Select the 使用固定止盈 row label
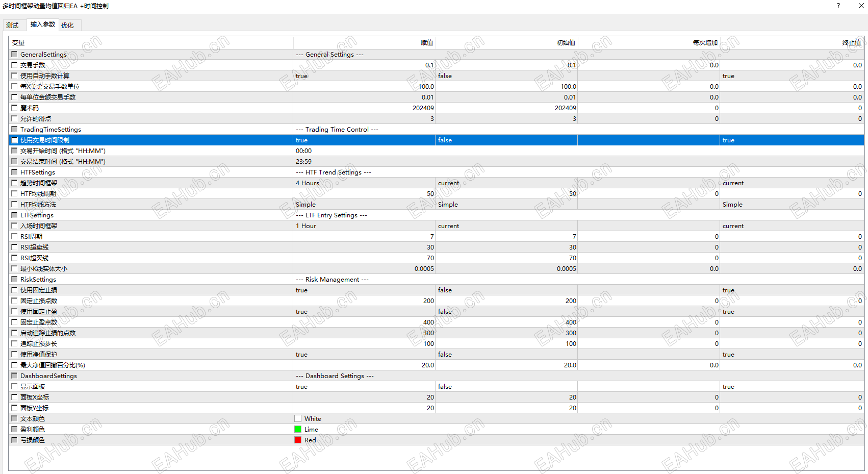 [x=39, y=312]
